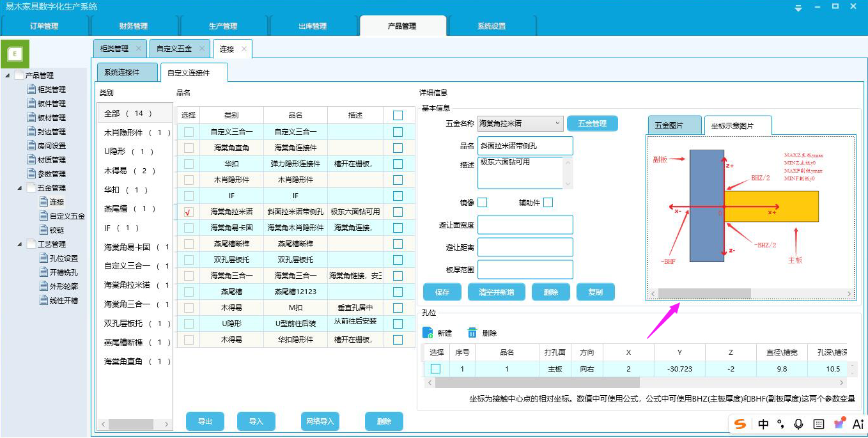Click the image preview horizontal scrollbar thumb
The width and height of the screenshot is (868, 438).
(x=704, y=294)
